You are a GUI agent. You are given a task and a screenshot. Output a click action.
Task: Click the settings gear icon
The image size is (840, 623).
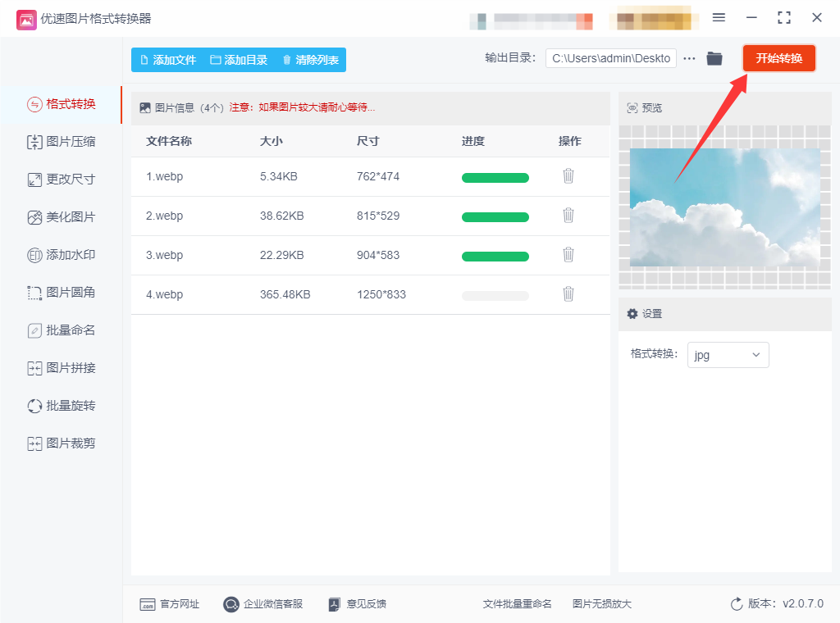(x=632, y=314)
